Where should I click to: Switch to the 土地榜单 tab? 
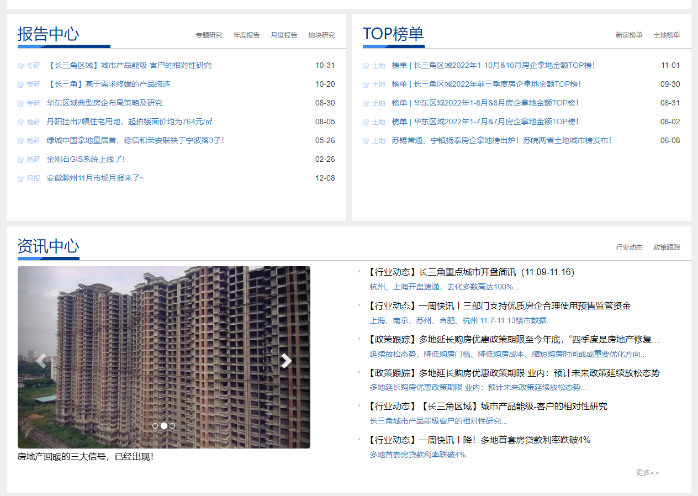click(666, 35)
